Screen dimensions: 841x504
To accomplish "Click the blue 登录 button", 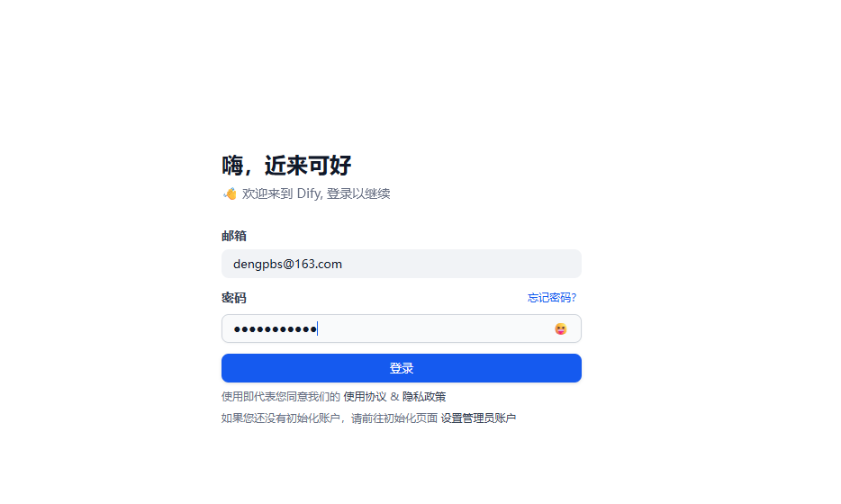I will click(402, 368).
